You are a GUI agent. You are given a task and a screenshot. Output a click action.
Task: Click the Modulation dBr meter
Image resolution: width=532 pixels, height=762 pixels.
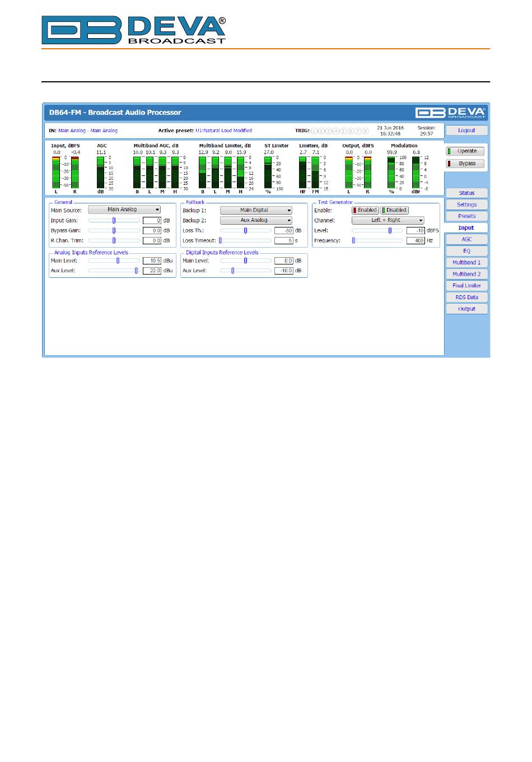pos(416,172)
